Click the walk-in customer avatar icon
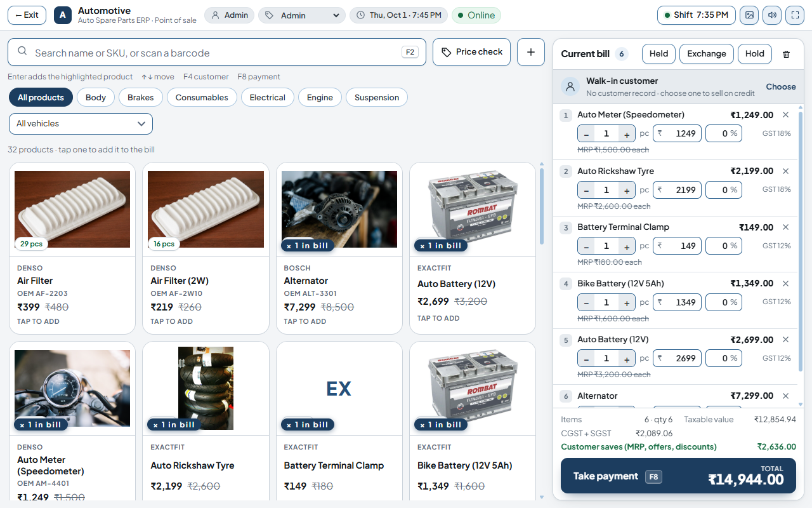The image size is (812, 508). coord(570,87)
